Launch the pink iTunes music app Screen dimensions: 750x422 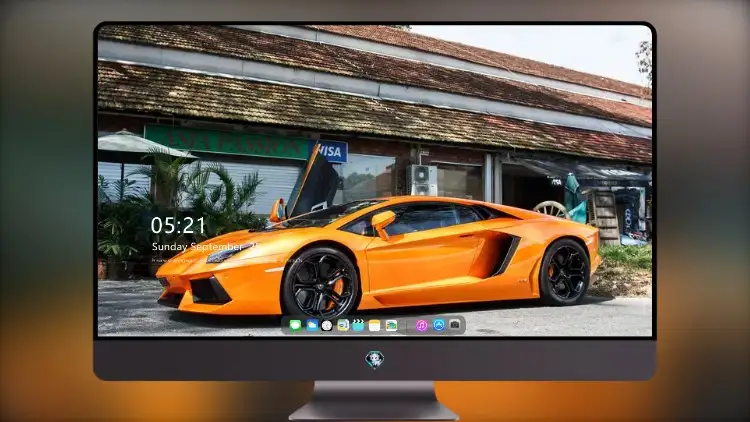421,325
